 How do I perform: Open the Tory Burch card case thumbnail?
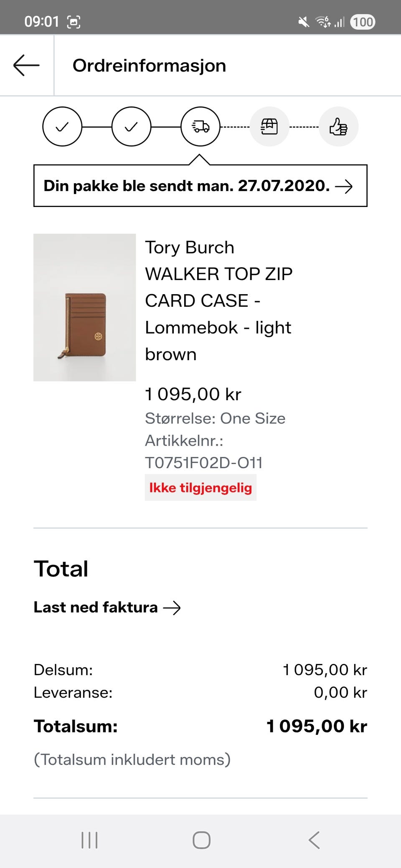85,308
